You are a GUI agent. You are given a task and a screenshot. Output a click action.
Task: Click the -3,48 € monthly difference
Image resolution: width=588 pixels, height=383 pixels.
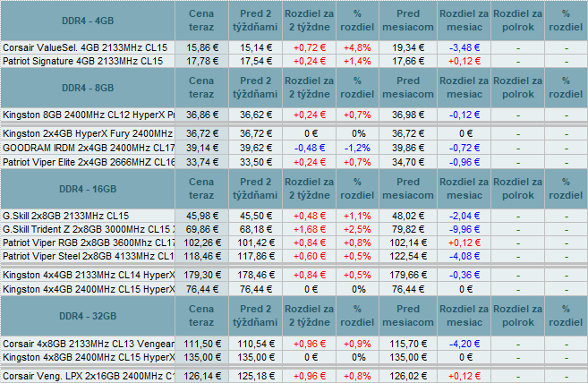tap(464, 47)
